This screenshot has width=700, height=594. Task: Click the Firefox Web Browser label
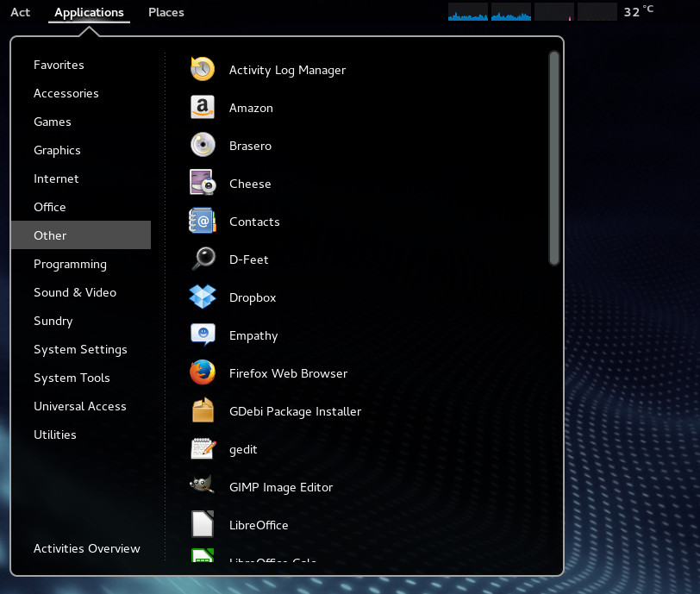click(288, 374)
